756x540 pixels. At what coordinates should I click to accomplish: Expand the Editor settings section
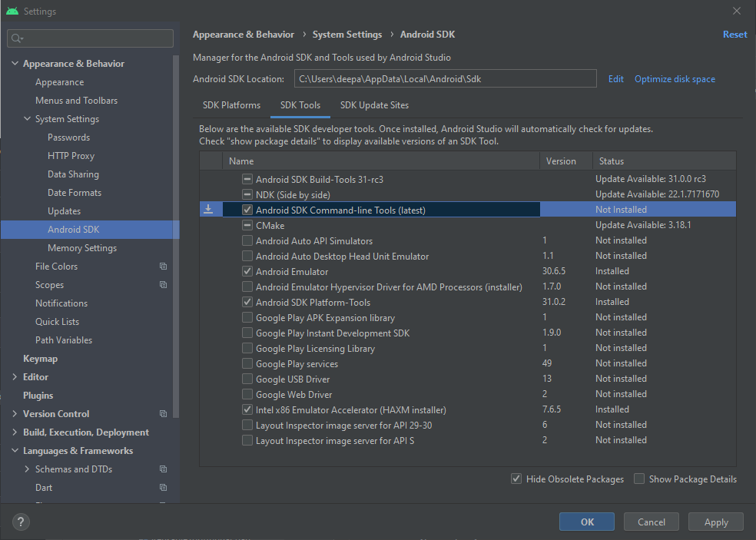pos(15,376)
